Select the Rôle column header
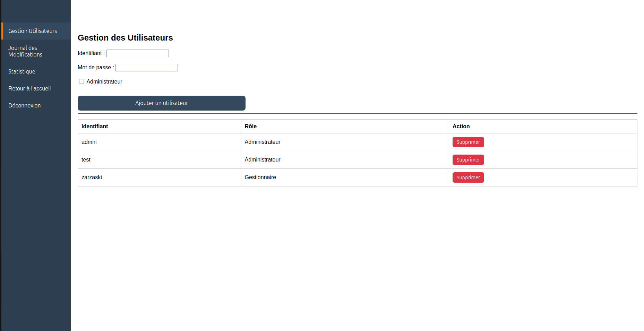Screen dimensions: 644x331 tap(250, 127)
